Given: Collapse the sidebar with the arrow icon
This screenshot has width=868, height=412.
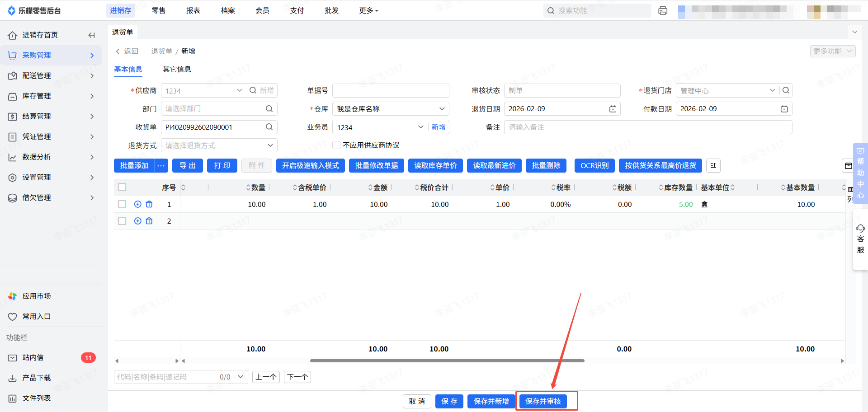Looking at the screenshot, I should pyautogui.click(x=92, y=35).
